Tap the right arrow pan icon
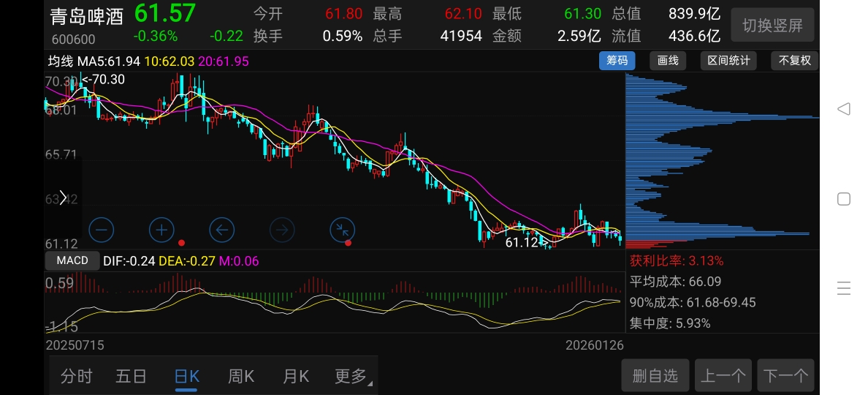 pyautogui.click(x=282, y=230)
